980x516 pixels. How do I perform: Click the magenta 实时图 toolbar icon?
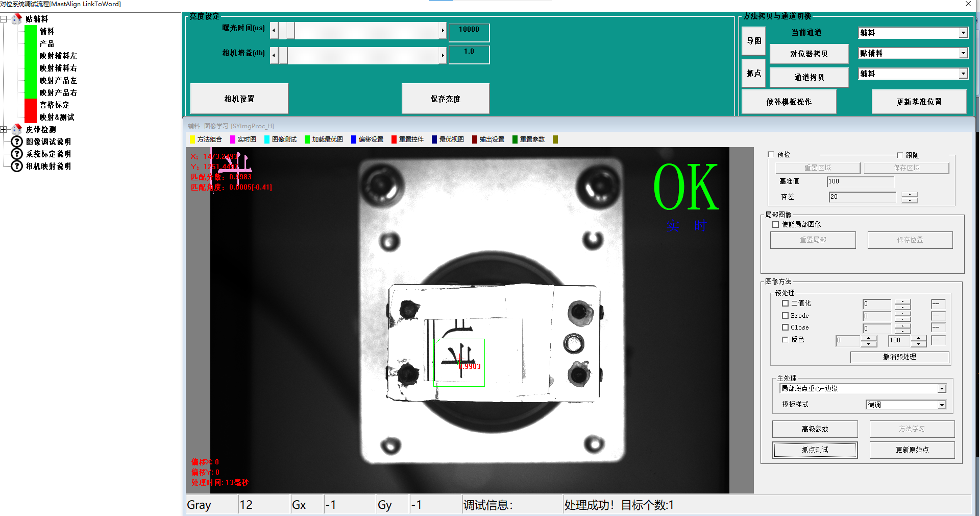coord(233,139)
